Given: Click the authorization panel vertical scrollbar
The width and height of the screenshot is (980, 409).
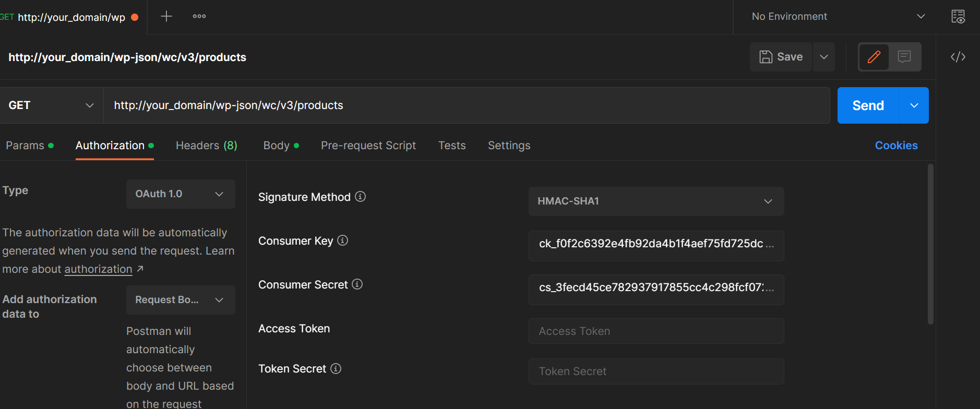Looking at the screenshot, I should coord(930,244).
